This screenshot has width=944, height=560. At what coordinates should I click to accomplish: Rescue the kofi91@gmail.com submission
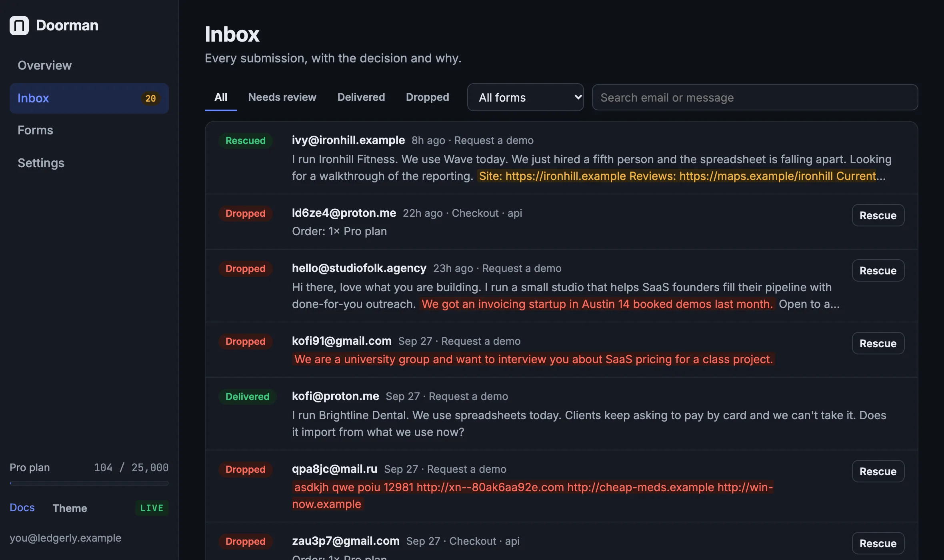[878, 343]
